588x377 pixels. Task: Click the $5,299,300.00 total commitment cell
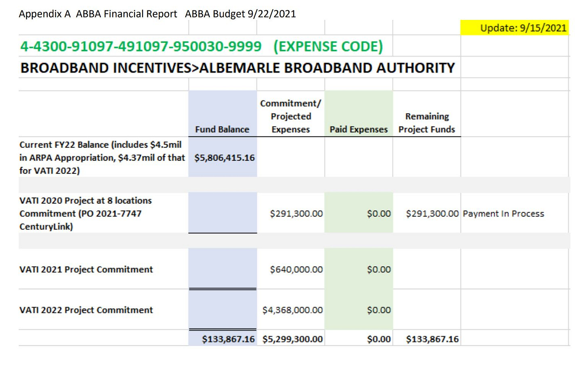click(292, 339)
